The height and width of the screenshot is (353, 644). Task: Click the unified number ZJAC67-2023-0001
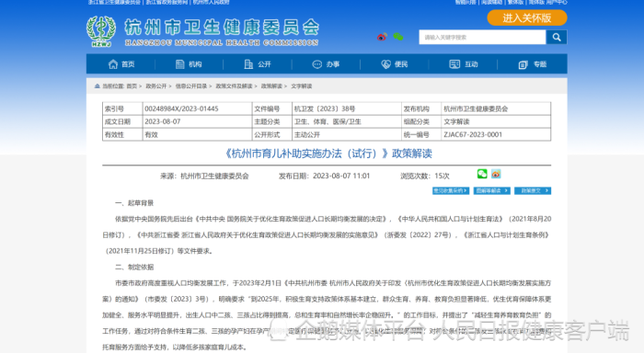point(473,134)
